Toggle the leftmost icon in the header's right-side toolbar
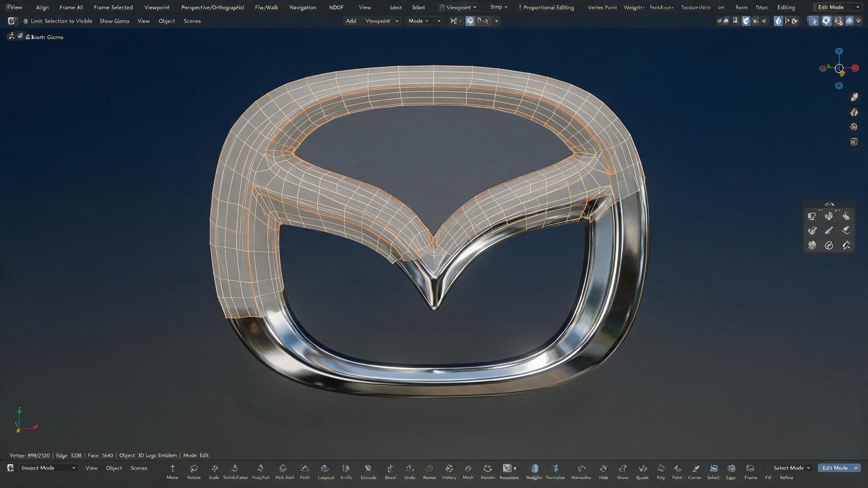Viewport: 868px width, 488px height. [x=720, y=21]
